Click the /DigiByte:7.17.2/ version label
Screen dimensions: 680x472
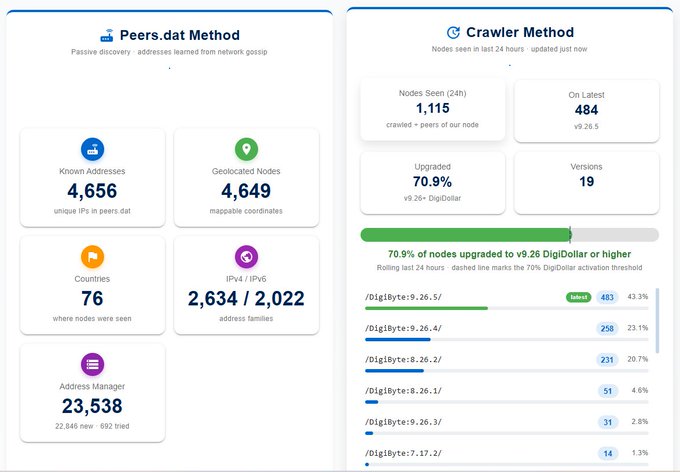click(x=403, y=453)
